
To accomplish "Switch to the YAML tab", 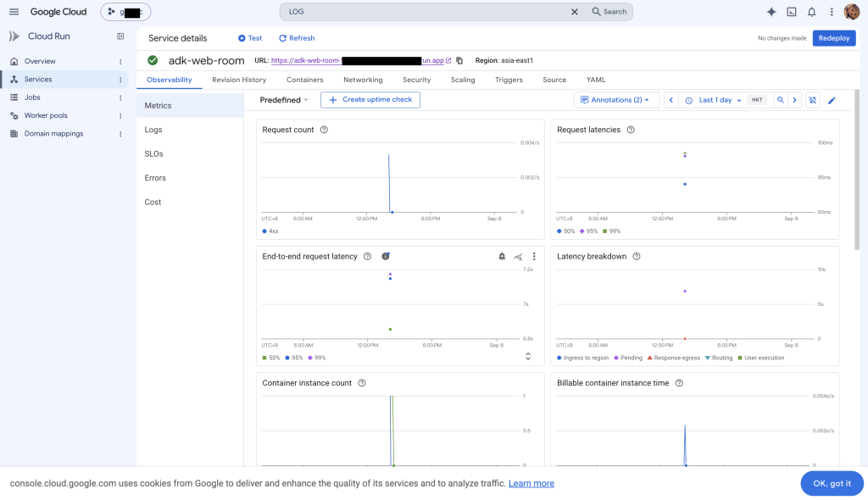I will [596, 80].
